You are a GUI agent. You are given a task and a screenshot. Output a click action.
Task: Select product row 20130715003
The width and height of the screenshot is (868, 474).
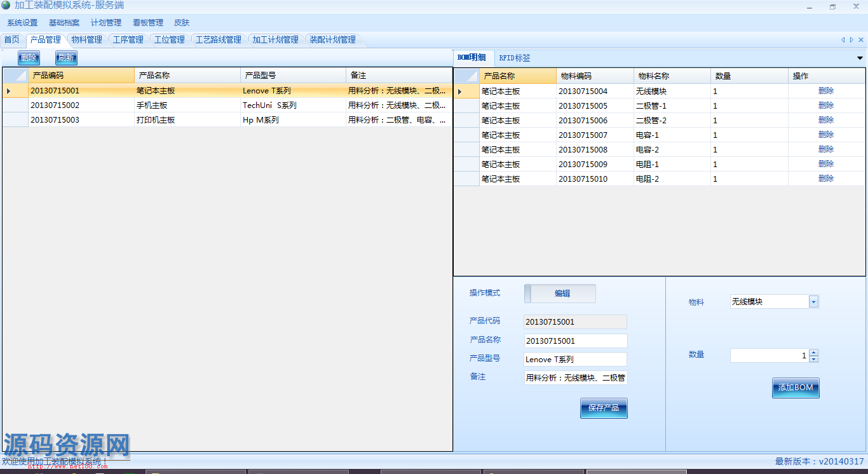point(227,120)
